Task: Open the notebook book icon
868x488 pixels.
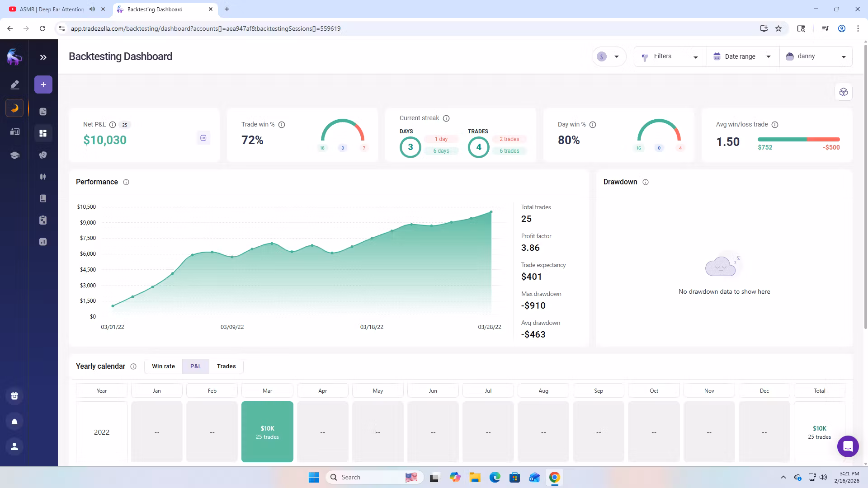Action: click(43, 198)
